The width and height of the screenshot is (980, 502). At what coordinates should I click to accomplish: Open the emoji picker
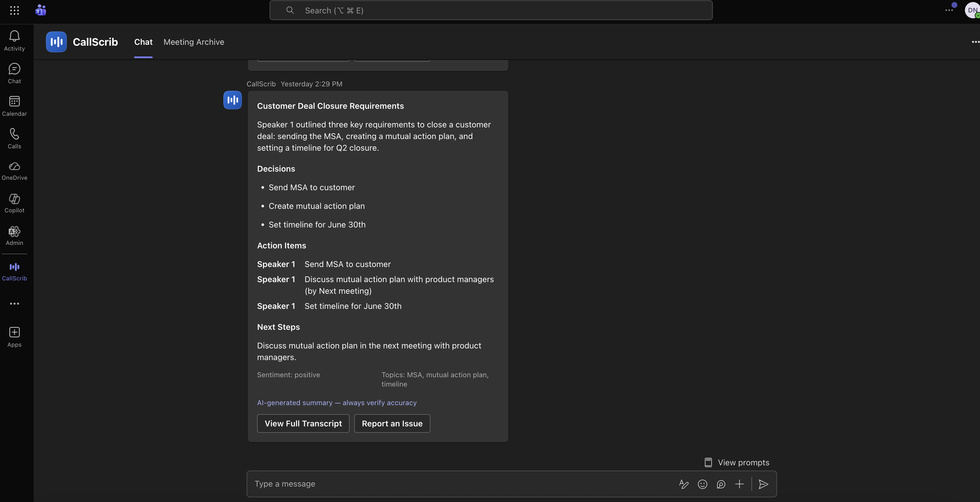702,484
